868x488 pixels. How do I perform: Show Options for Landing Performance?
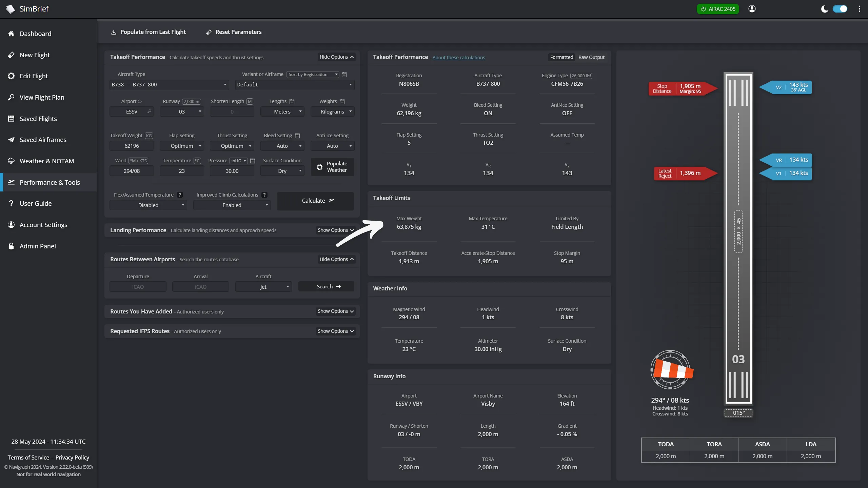[335, 230]
